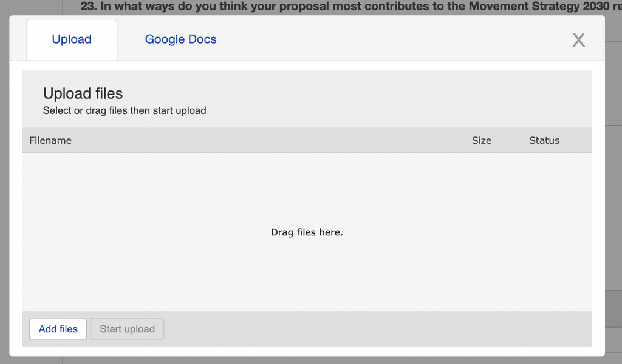Close the upload dialog with the X

578,40
